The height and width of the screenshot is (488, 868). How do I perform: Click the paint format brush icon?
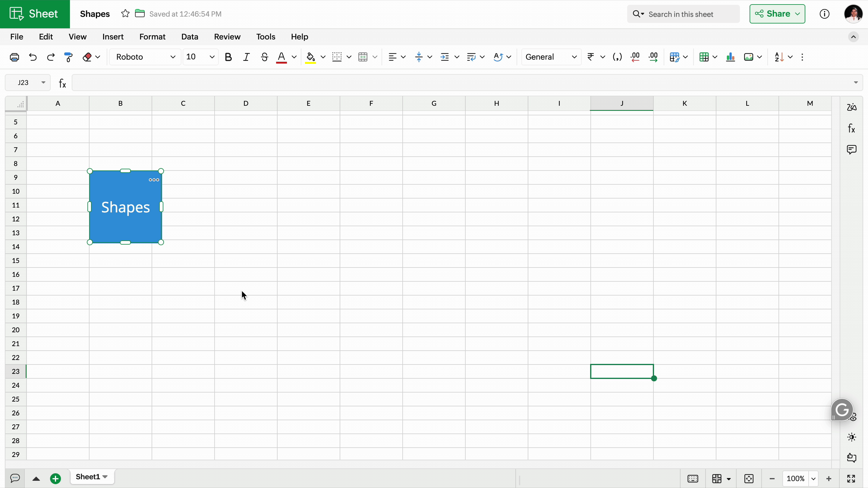(x=68, y=57)
